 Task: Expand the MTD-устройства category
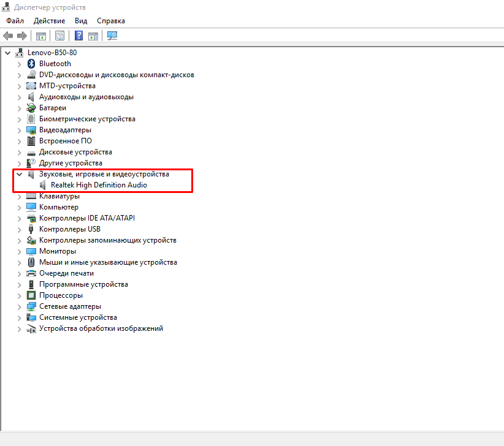pos(19,86)
